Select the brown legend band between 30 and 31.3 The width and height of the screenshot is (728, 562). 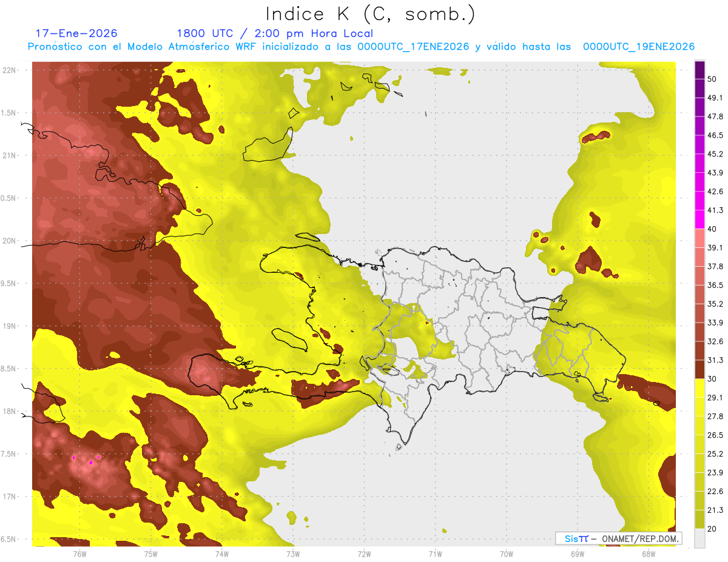point(699,369)
